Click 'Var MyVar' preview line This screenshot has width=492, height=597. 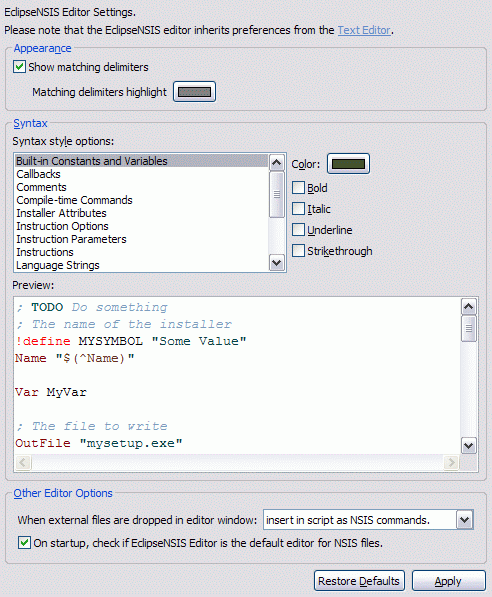click(51, 392)
